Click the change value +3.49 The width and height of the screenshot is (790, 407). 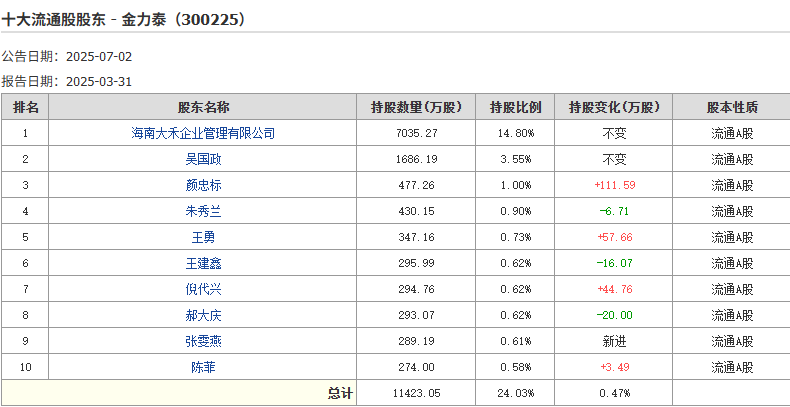pos(615,367)
